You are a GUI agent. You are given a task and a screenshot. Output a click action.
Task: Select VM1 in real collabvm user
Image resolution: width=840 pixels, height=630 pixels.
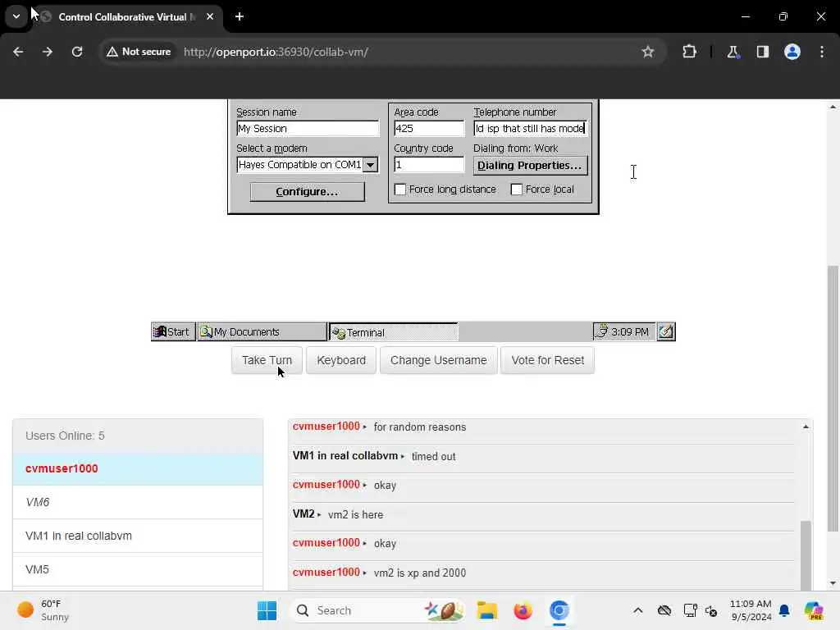pyautogui.click(x=138, y=536)
